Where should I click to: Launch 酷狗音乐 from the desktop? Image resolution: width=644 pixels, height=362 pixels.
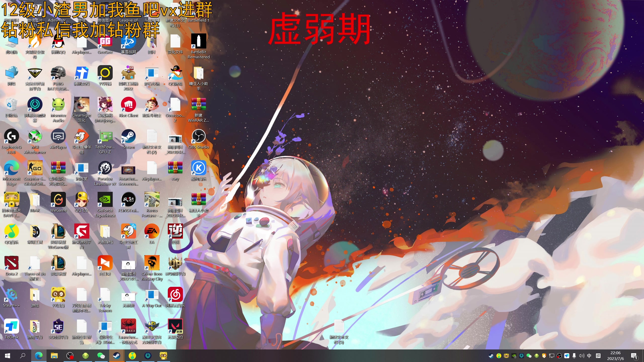click(198, 171)
